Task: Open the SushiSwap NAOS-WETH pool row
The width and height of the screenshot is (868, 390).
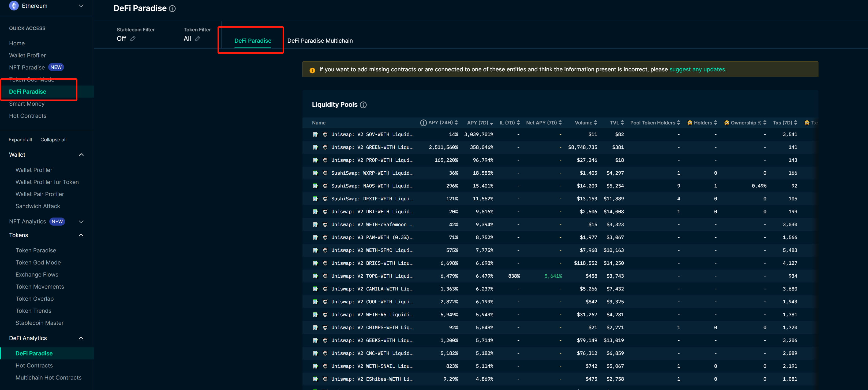Action: tap(371, 186)
